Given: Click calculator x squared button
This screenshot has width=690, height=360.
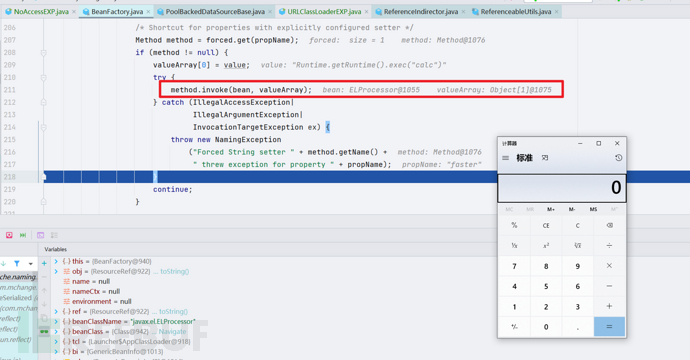Looking at the screenshot, I should click(546, 246).
